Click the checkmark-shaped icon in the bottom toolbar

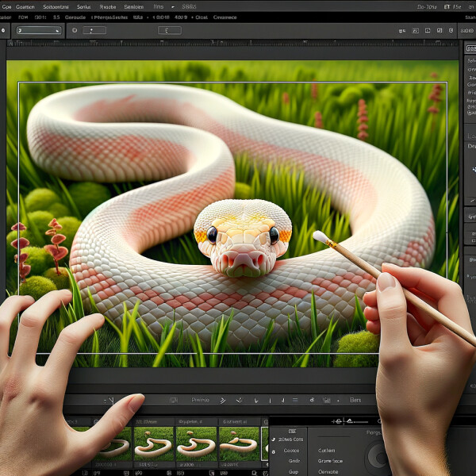click(x=240, y=401)
